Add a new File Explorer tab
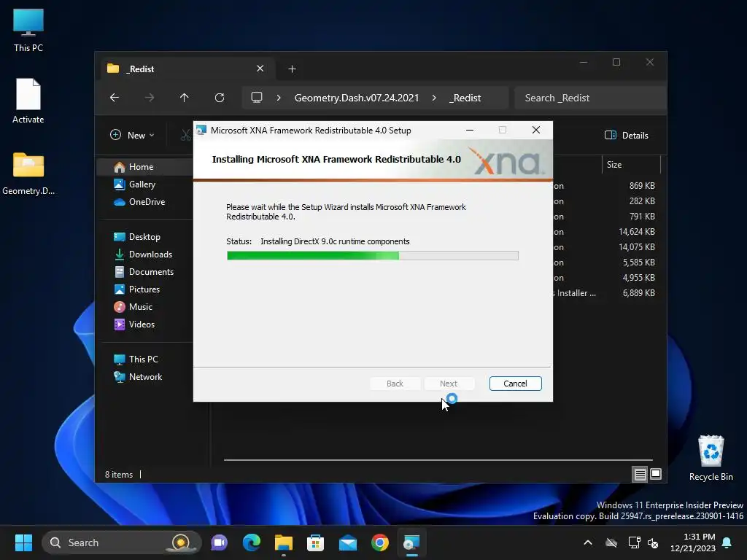This screenshot has width=747, height=560. 292,69
